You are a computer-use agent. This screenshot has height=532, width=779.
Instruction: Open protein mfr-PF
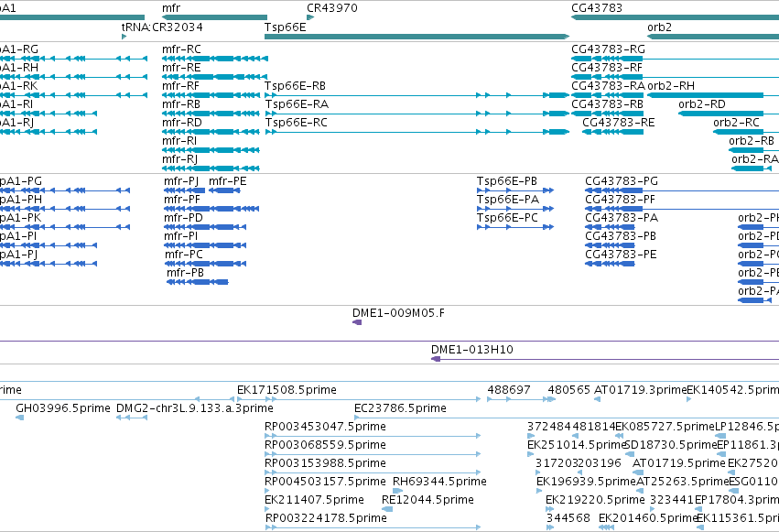click(211, 209)
